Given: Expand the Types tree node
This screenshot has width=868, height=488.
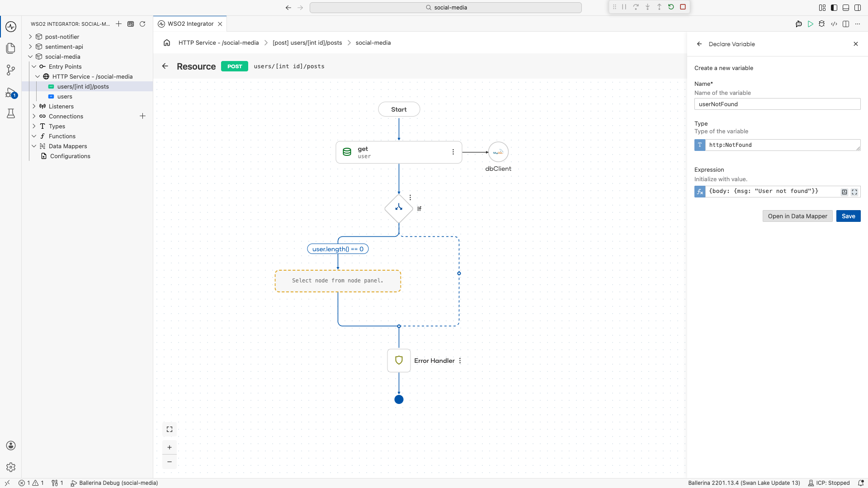Looking at the screenshot, I should click(34, 126).
